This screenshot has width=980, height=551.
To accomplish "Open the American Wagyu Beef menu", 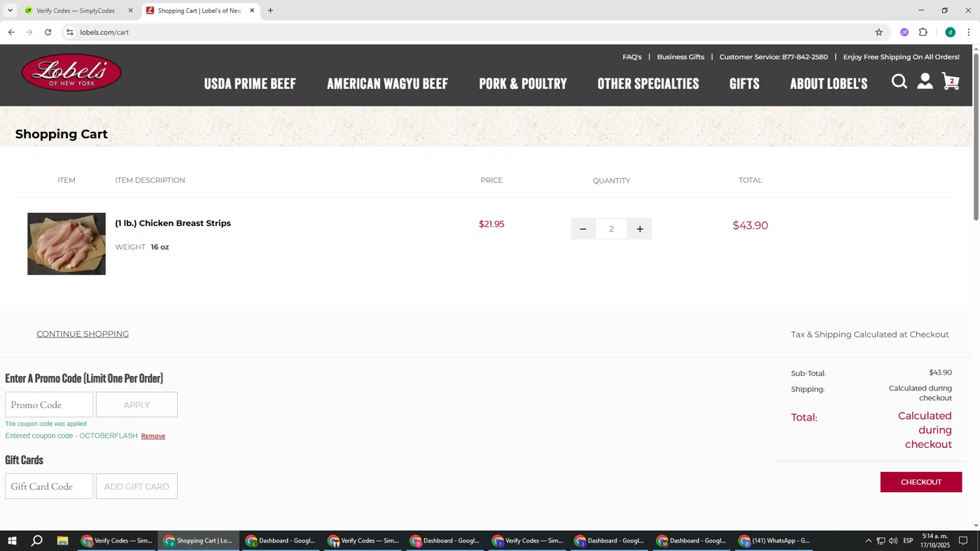I will coord(387,84).
